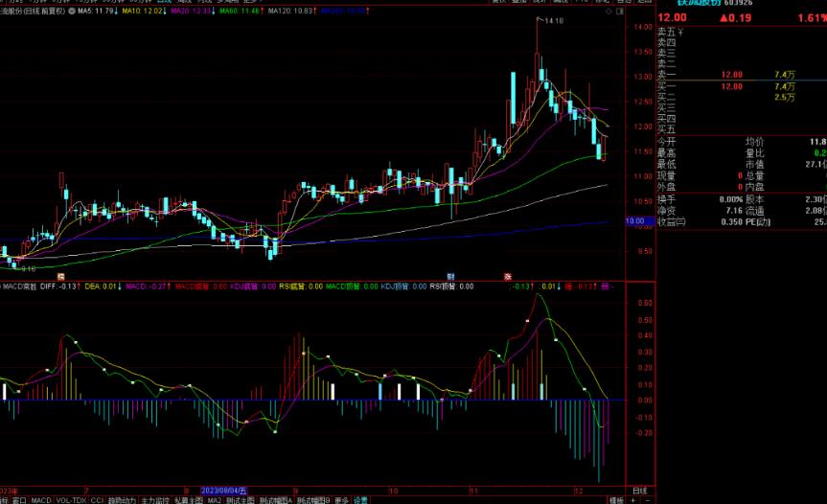The height and width of the screenshot is (504, 827).
Task: Click the 0.60 level on MACD axis
Action: (645, 303)
